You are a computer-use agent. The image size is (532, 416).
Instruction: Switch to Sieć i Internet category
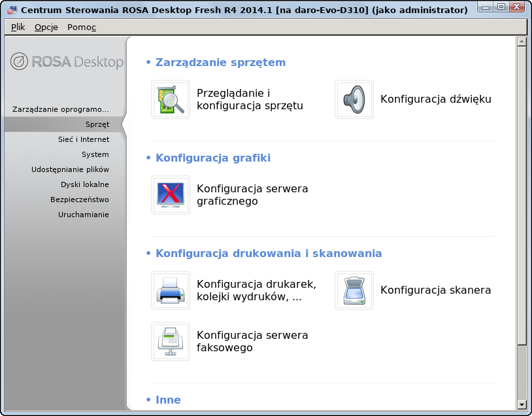tap(84, 139)
